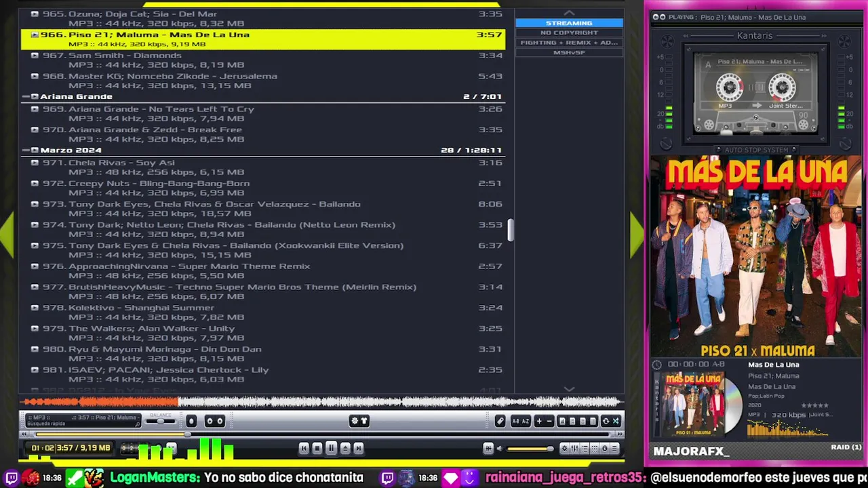Click the info icon in bottom-right toolbar
This screenshot has height=488, width=868.
(605, 448)
